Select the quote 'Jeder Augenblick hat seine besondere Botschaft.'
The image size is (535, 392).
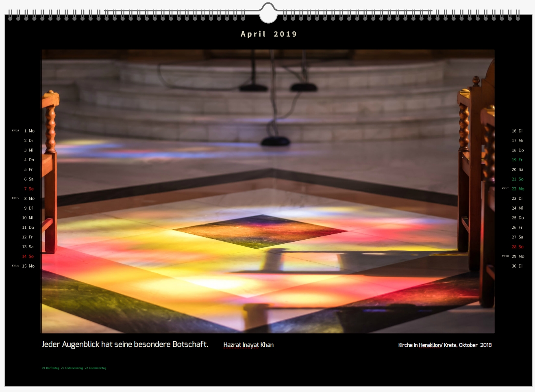pos(125,344)
